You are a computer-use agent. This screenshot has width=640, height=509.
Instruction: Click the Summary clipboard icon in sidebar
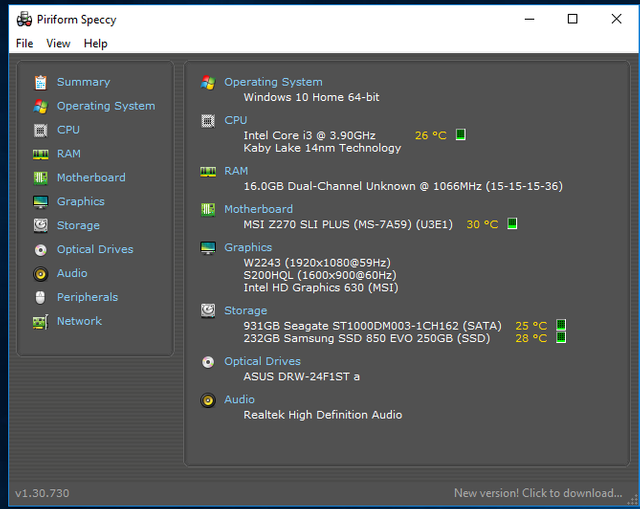[40, 82]
